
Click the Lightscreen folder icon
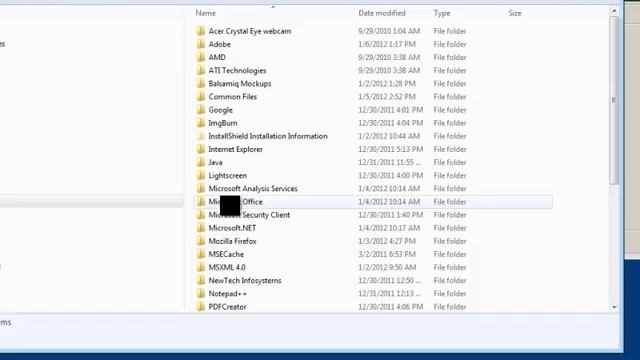click(x=200, y=176)
